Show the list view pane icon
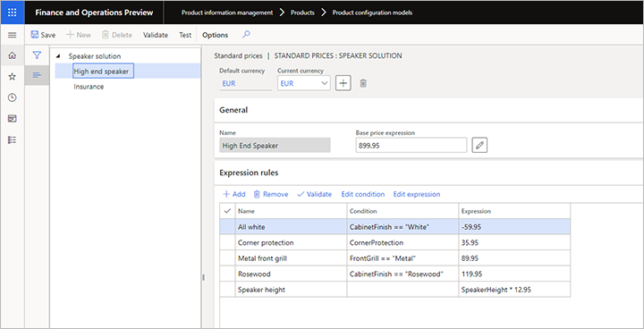Image resolution: width=644 pixels, height=329 pixels. click(37, 75)
